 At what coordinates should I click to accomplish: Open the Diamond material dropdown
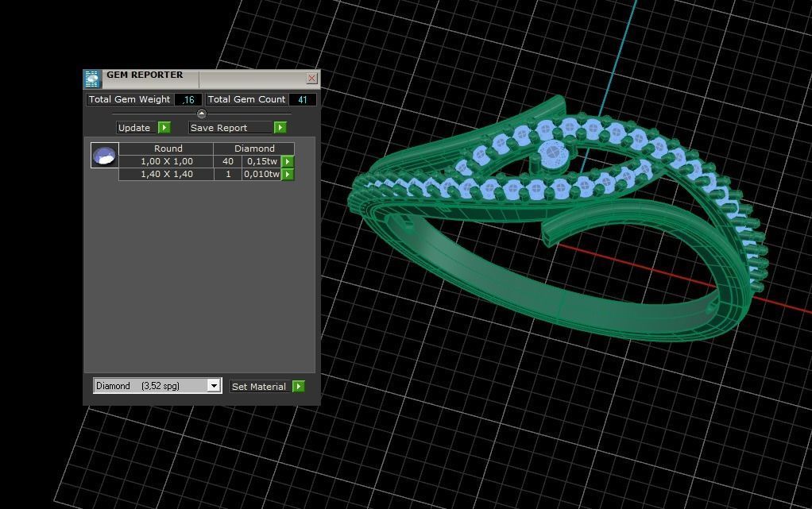coord(214,386)
